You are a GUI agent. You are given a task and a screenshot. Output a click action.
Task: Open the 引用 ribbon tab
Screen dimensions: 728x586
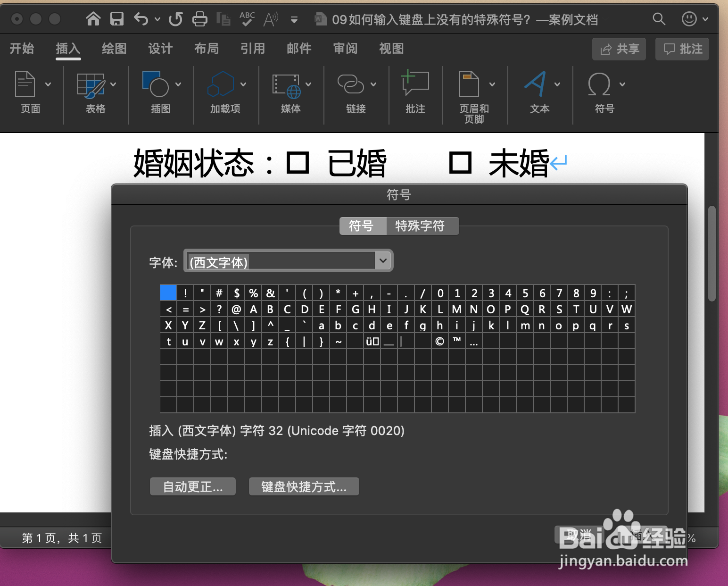click(x=253, y=48)
